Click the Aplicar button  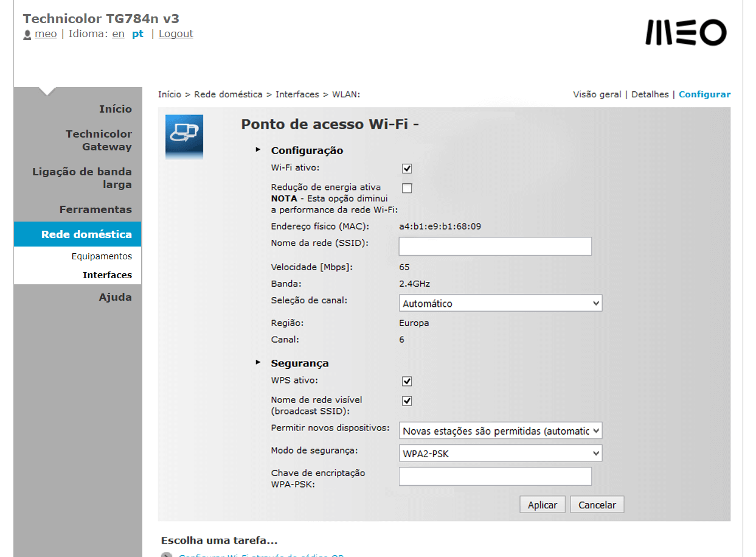542,505
